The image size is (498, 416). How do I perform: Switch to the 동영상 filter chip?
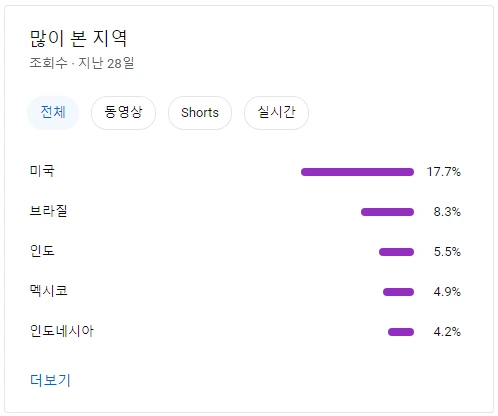(x=123, y=113)
